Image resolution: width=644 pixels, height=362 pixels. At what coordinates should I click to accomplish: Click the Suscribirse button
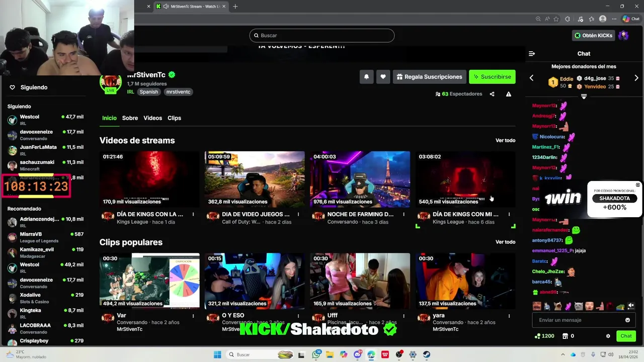(492, 77)
